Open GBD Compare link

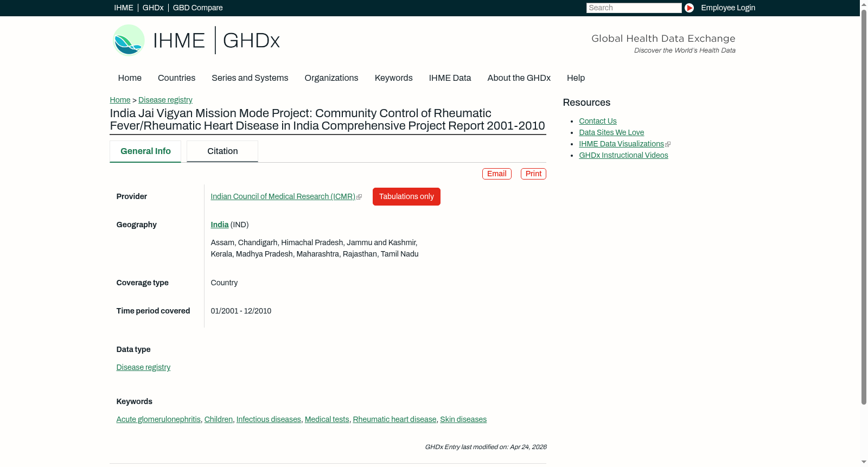coord(198,8)
